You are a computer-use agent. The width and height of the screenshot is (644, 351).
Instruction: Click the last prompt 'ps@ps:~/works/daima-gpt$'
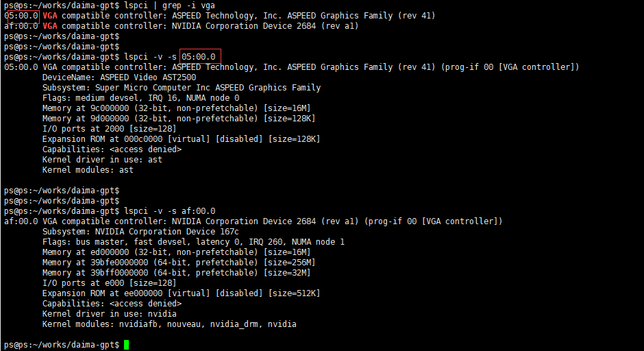[x=62, y=345]
